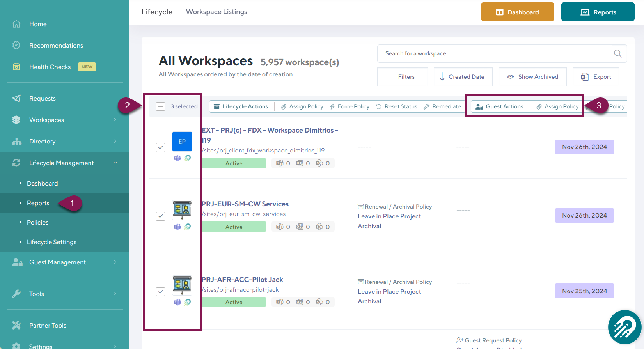Image resolution: width=644 pixels, height=349 pixels.
Task: Click the Requests paper plane icon
Action: click(x=16, y=98)
